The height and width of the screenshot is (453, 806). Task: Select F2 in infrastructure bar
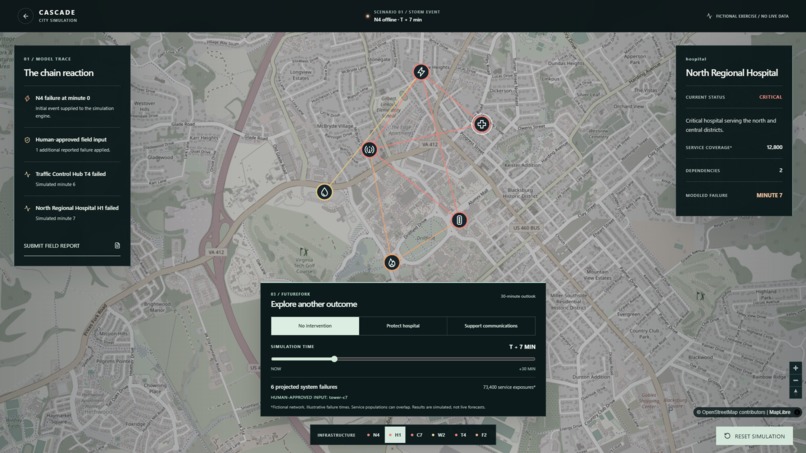click(482, 435)
